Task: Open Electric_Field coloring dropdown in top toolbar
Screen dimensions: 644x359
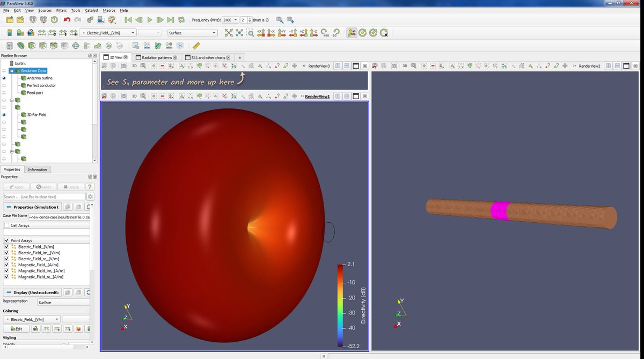Action: tap(107, 33)
